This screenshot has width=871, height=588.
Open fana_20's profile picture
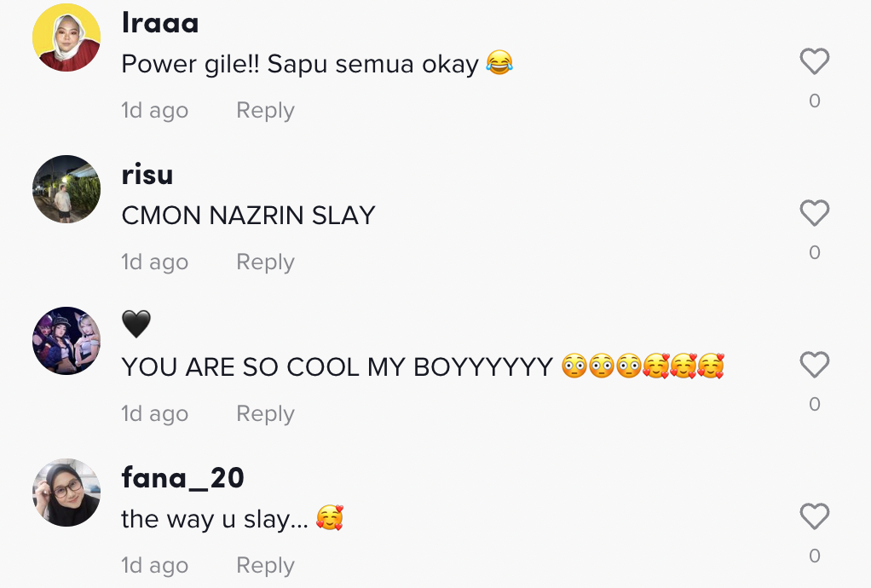[x=66, y=493]
